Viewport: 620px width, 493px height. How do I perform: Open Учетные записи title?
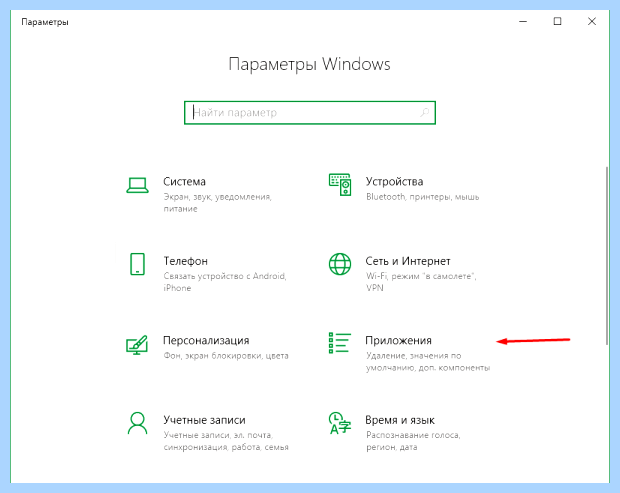pyautogui.click(x=204, y=420)
